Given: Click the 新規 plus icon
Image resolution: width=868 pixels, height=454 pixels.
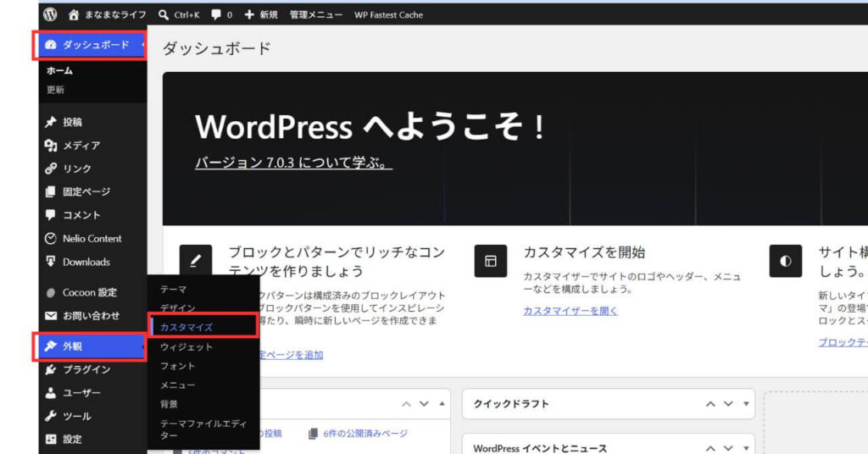Looking at the screenshot, I should (249, 15).
